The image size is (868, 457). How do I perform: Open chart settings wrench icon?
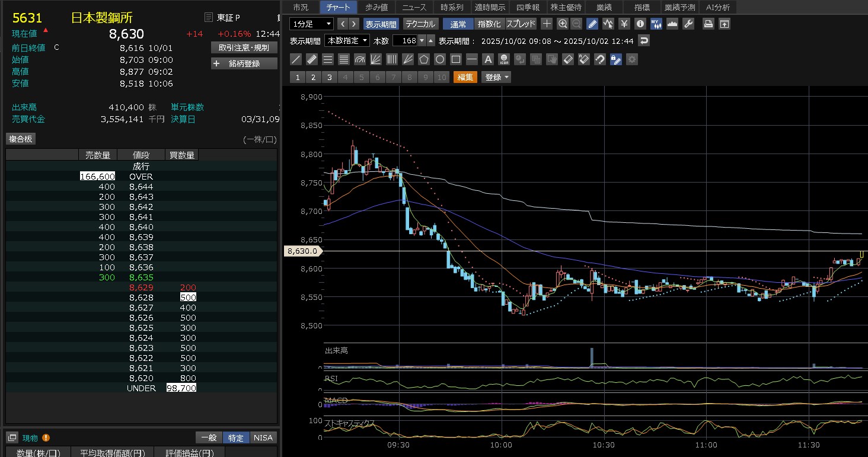tap(688, 24)
